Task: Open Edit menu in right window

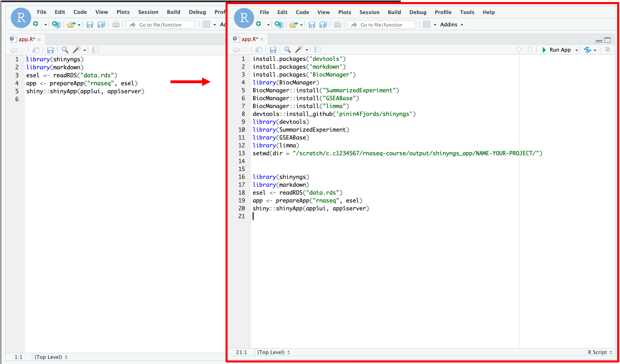Action: (x=282, y=12)
